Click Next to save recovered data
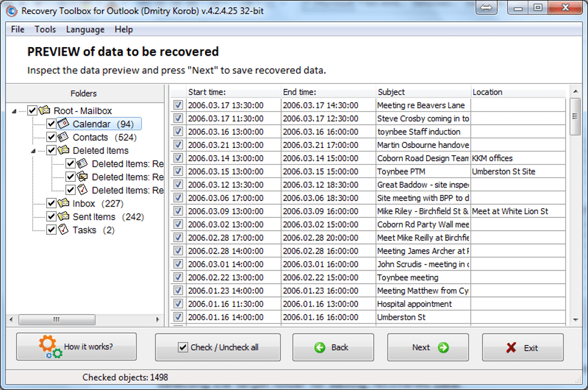This screenshot has width=588, height=390. tap(428, 347)
